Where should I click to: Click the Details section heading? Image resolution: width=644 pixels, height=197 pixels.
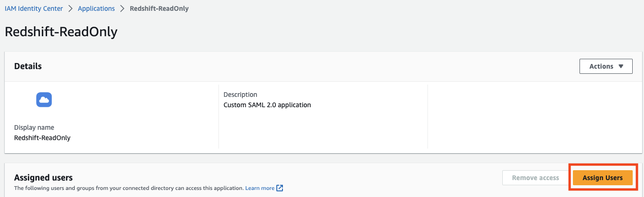tap(28, 66)
